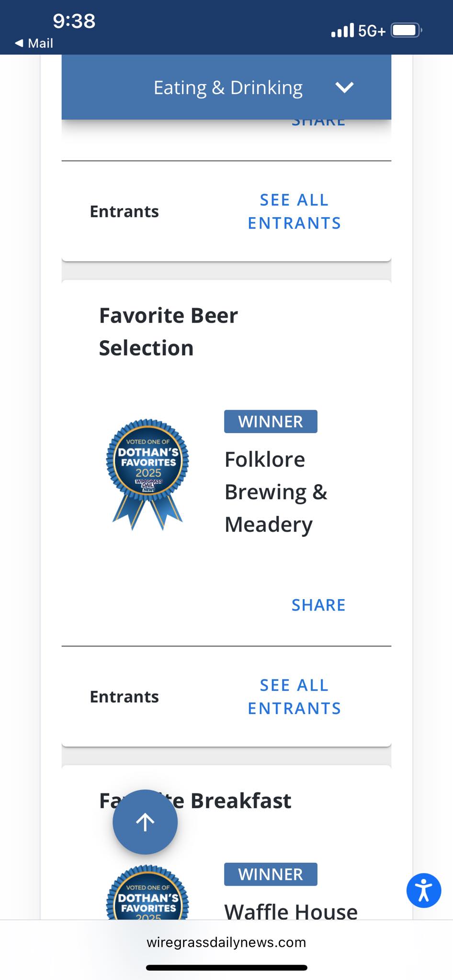453x980 pixels.
Task: Open the Folklore Brewing & Meadery entry
Action: coord(276,491)
